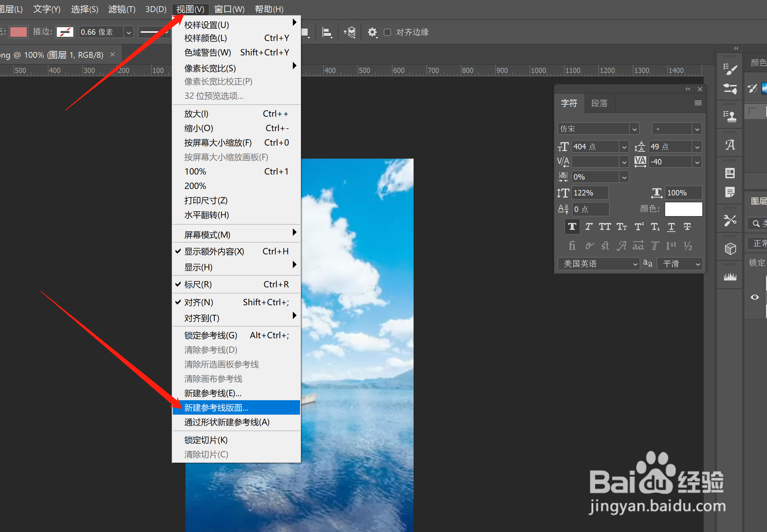The width and height of the screenshot is (767, 532).
Task: Choose 通过形状新建参考线(A) menu item
Action: (236, 422)
